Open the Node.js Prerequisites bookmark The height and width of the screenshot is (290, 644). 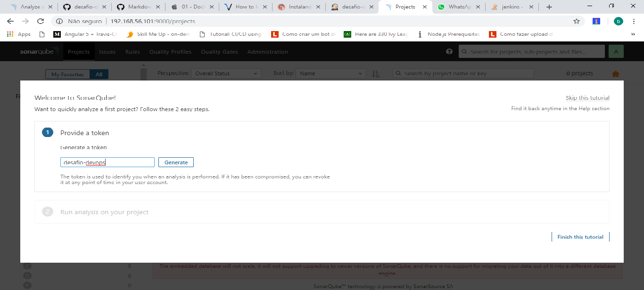pyautogui.click(x=448, y=34)
